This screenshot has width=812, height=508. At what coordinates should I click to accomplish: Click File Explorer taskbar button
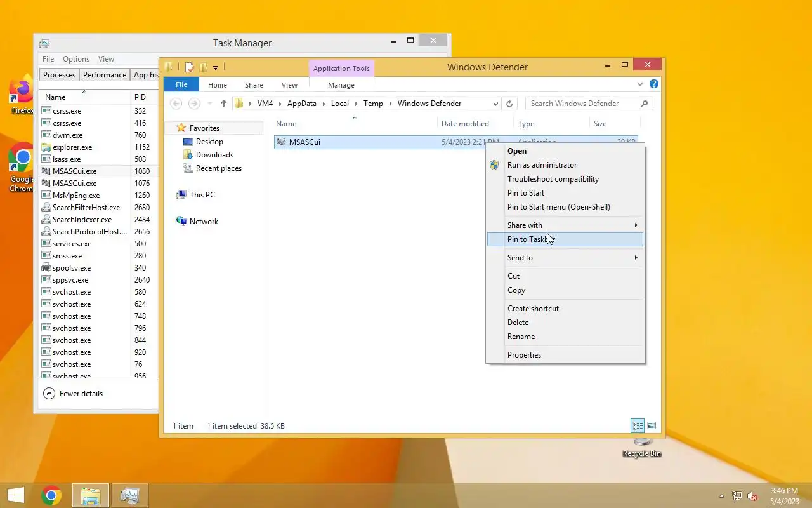(91, 495)
